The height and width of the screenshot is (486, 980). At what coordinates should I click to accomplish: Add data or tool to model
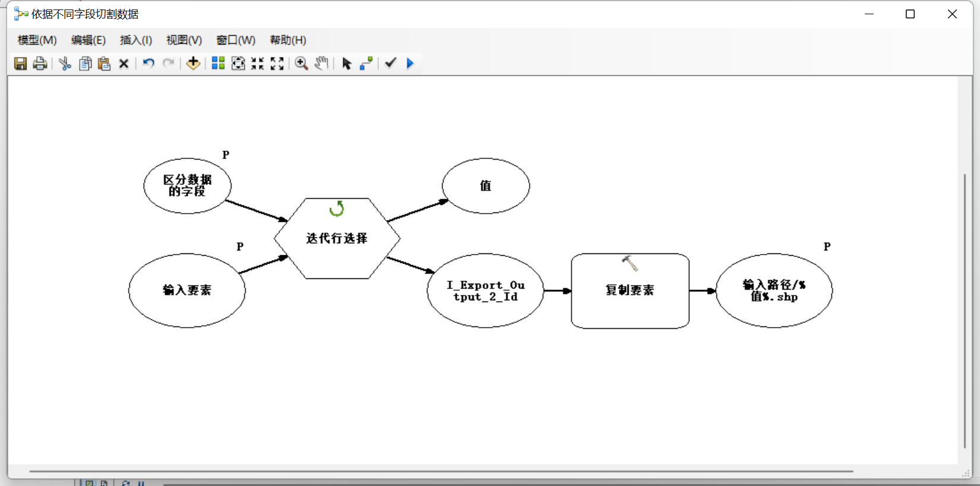coord(193,63)
